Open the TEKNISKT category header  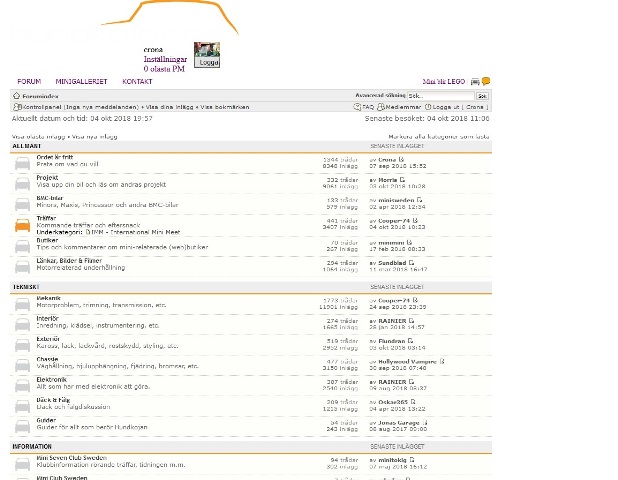[x=26, y=287]
